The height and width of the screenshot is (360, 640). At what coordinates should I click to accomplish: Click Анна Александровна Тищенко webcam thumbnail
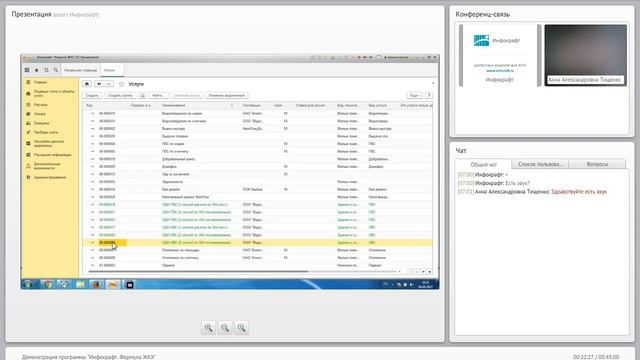coord(585,55)
